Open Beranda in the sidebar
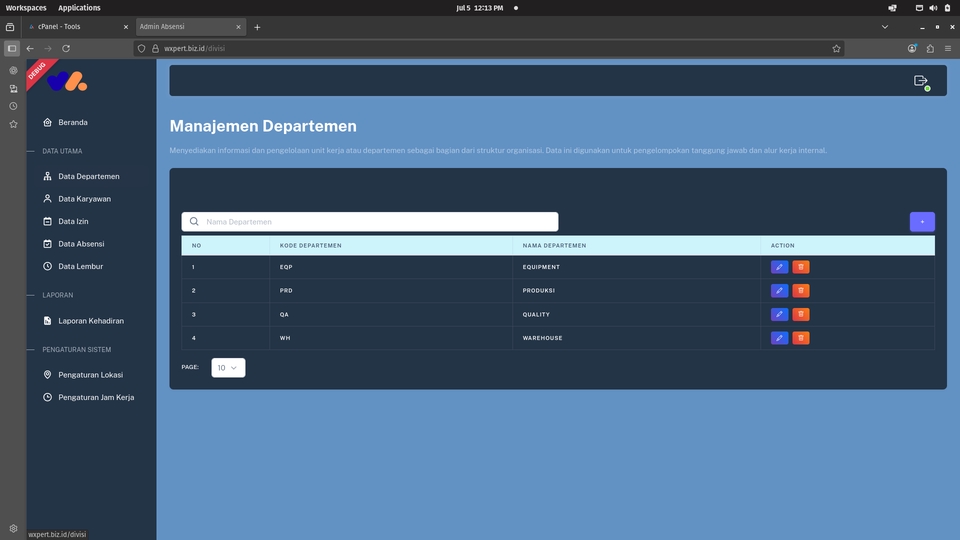Image resolution: width=960 pixels, height=540 pixels. click(x=72, y=122)
